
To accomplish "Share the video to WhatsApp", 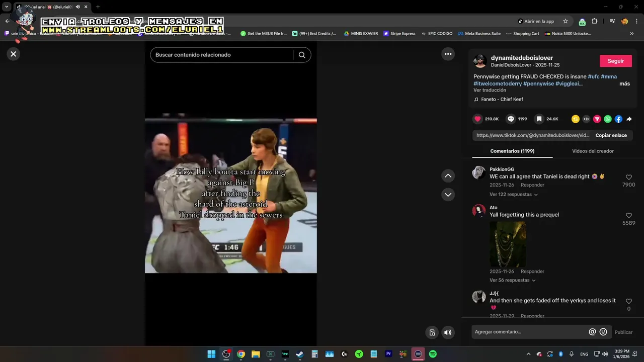I will pos(608,119).
